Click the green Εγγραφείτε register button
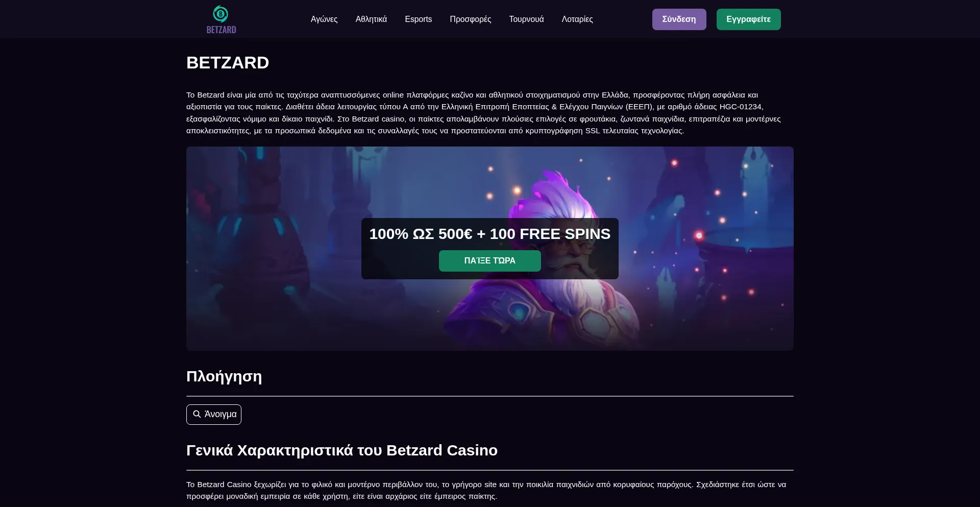980x507 pixels. 748,19
